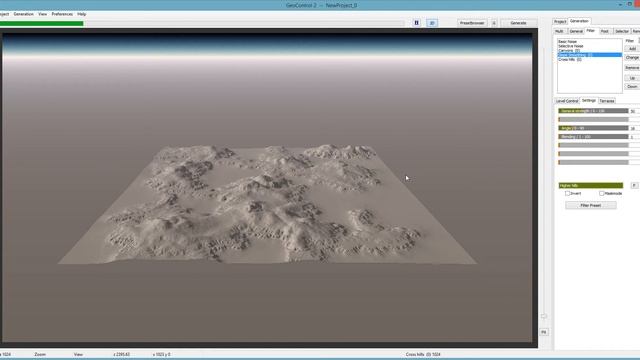Click the 3D terrain preview viewport
This screenshot has height=360, width=640.
(267, 188)
